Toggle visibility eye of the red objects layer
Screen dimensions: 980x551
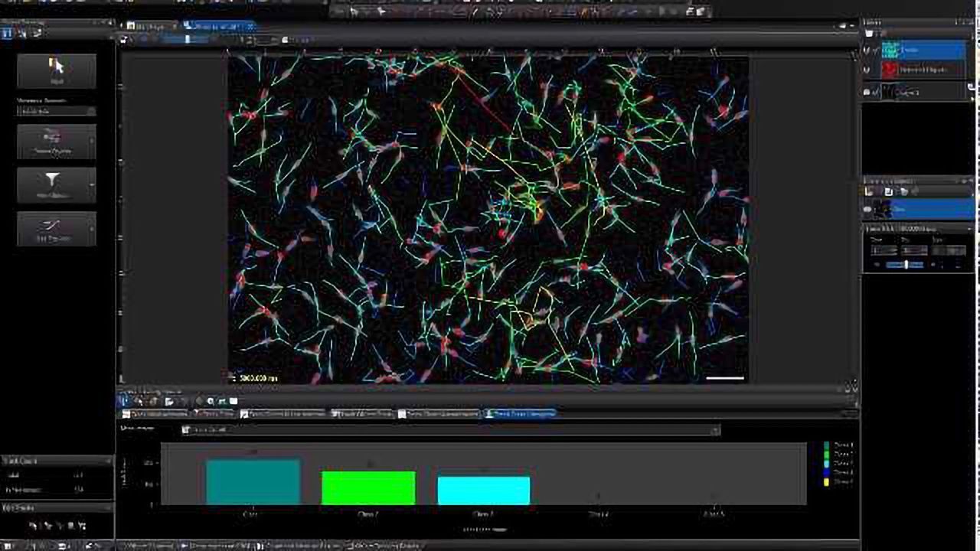[868, 70]
